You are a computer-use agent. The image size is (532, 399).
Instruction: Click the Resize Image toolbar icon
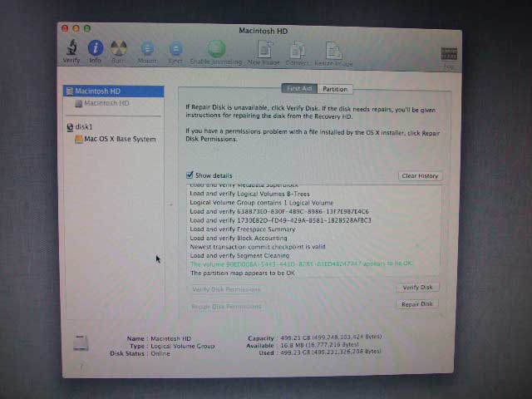(x=333, y=52)
